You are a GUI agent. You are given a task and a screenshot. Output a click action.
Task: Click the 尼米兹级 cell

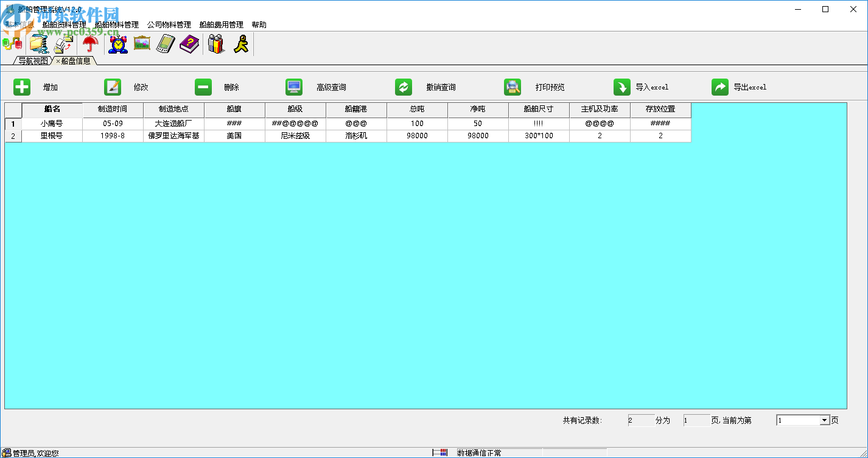[x=296, y=136]
